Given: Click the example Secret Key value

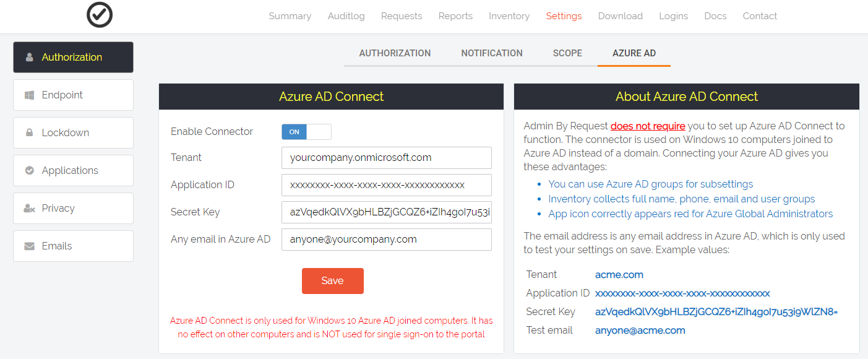Looking at the screenshot, I should coord(716,312).
